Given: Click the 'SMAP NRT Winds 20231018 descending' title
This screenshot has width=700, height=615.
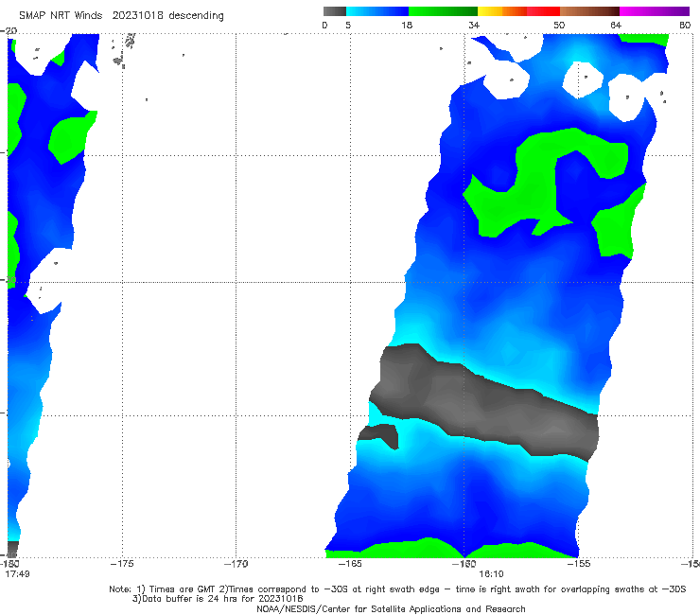Looking at the screenshot, I should point(121,16).
